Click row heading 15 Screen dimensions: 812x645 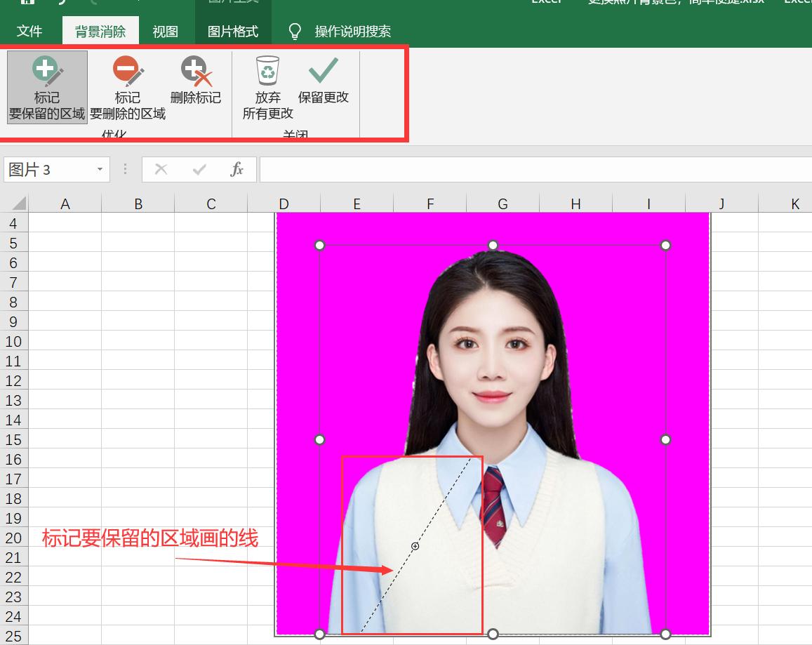(x=15, y=439)
